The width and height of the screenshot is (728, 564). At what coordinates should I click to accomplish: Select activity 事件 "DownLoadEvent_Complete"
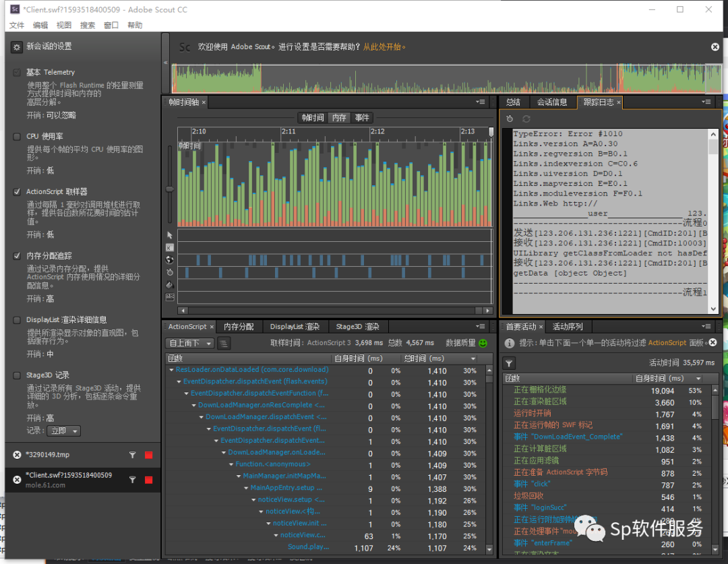tap(568, 437)
